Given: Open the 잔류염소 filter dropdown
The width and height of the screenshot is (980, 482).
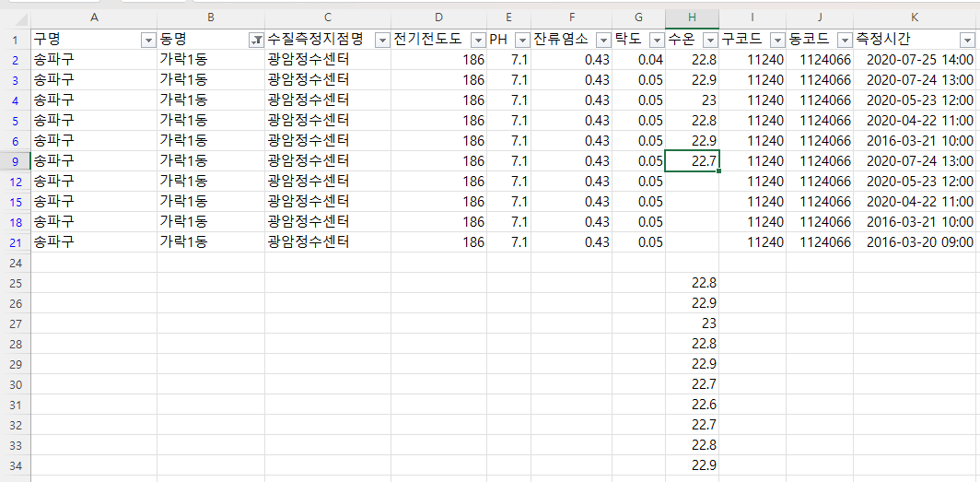Looking at the screenshot, I should [x=603, y=41].
